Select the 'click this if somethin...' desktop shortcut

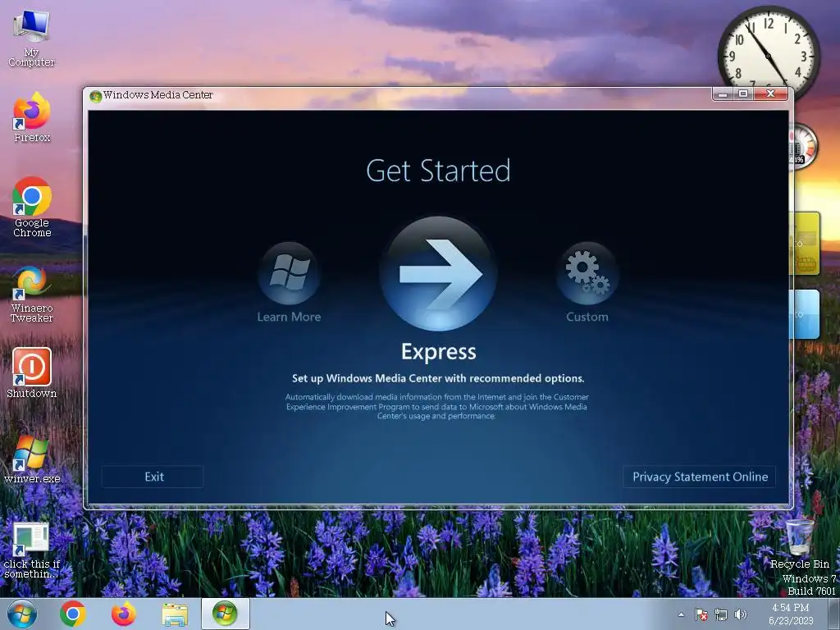[x=32, y=550]
